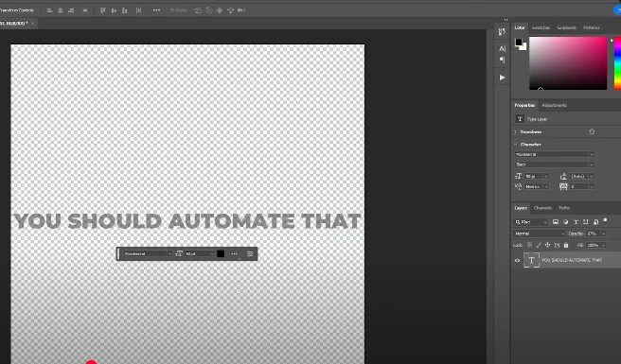Open the Character panel icon in dock
This screenshot has width=621, height=364.
[x=502, y=48]
